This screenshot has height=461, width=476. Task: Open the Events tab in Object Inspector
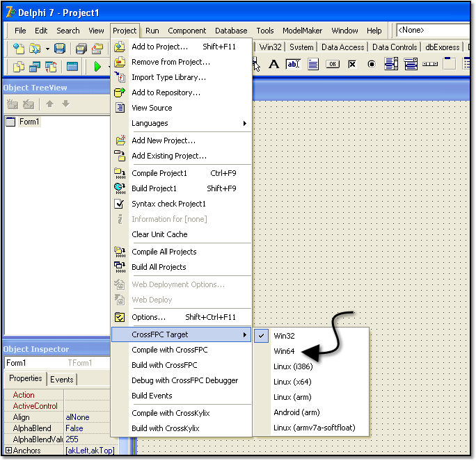coord(62,380)
